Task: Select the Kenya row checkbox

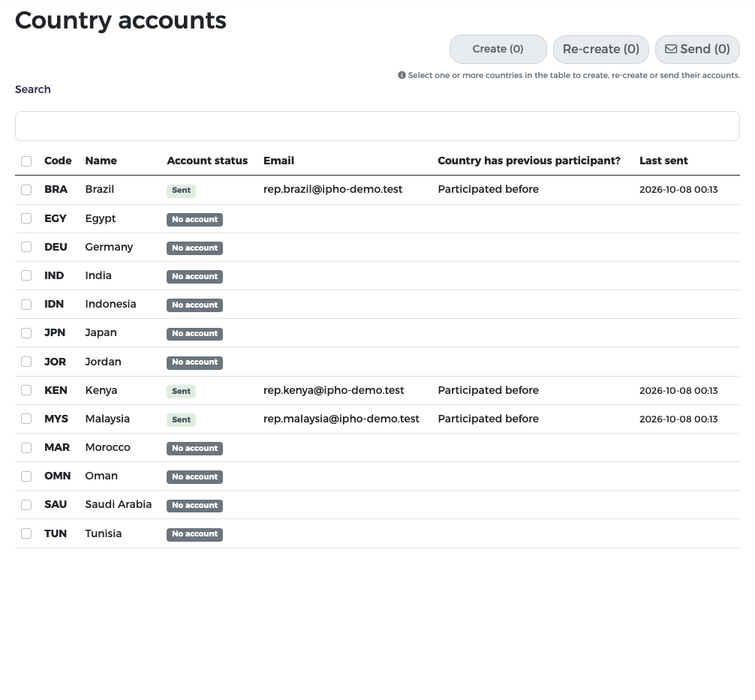Action: (26, 390)
